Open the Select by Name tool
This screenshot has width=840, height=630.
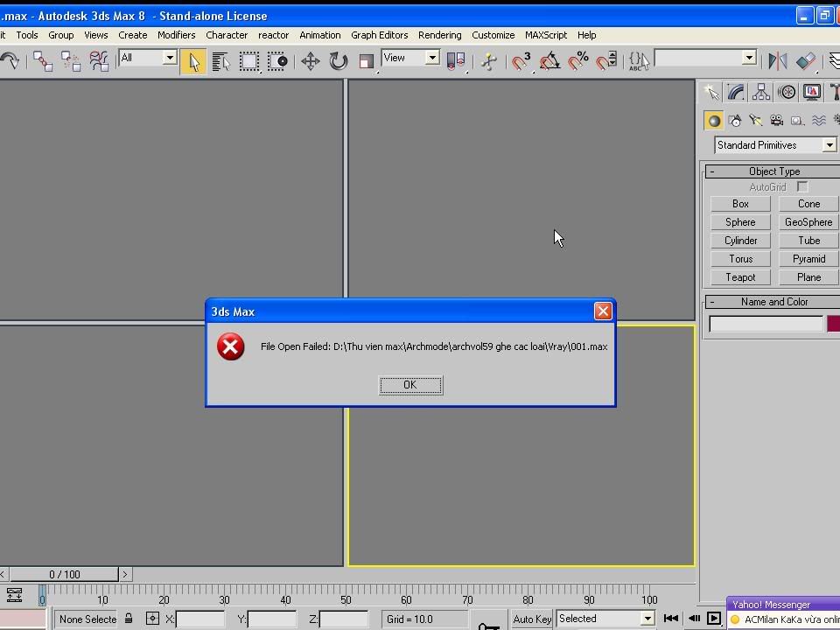pyautogui.click(x=220, y=61)
